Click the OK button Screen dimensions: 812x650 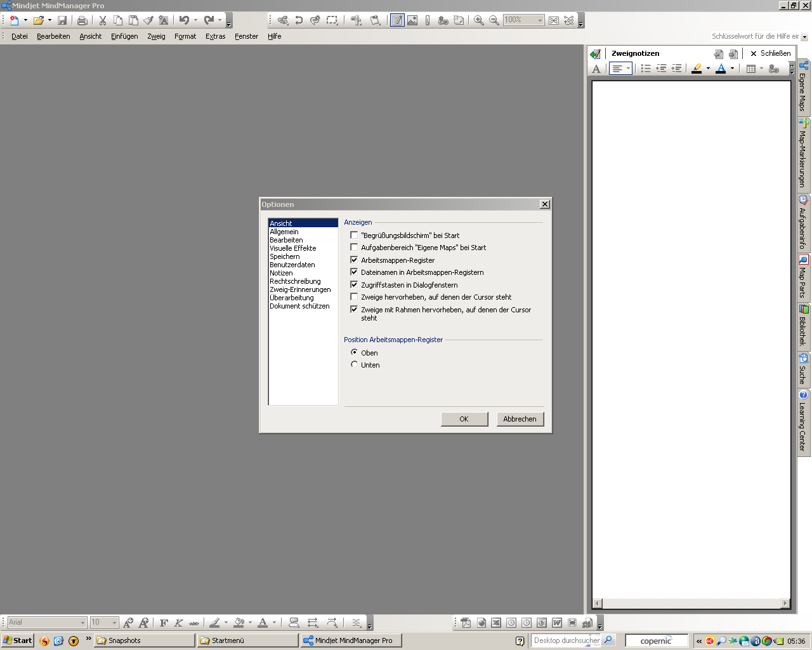pyautogui.click(x=464, y=419)
